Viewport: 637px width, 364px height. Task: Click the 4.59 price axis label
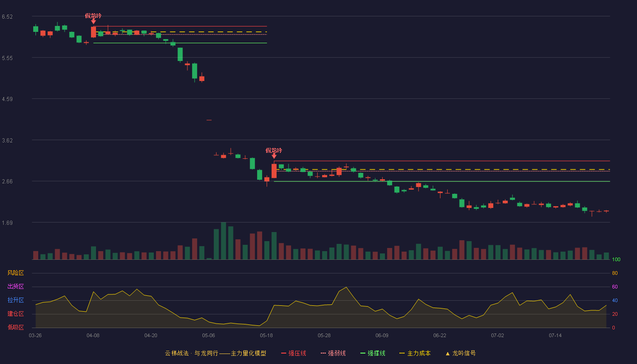pyautogui.click(x=7, y=99)
